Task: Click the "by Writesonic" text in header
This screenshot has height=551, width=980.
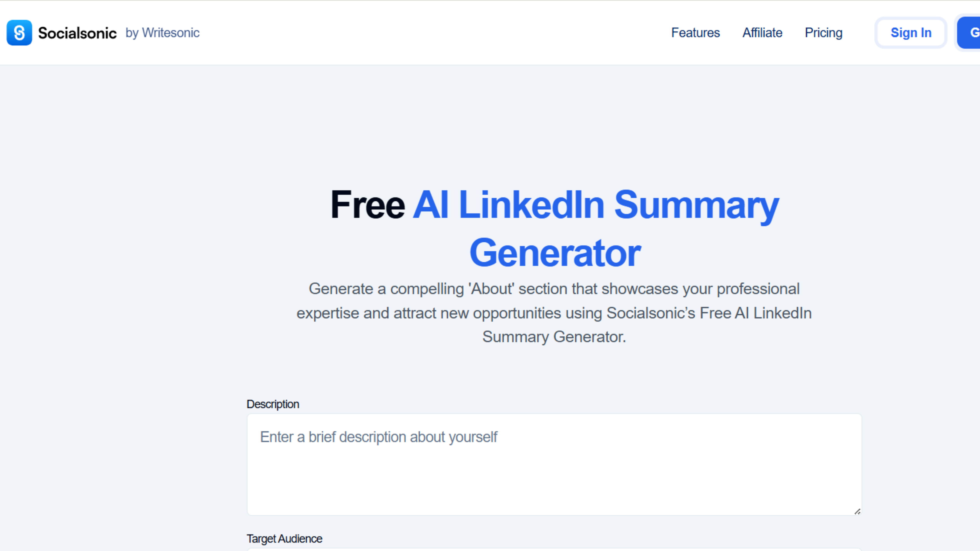Action: [162, 33]
